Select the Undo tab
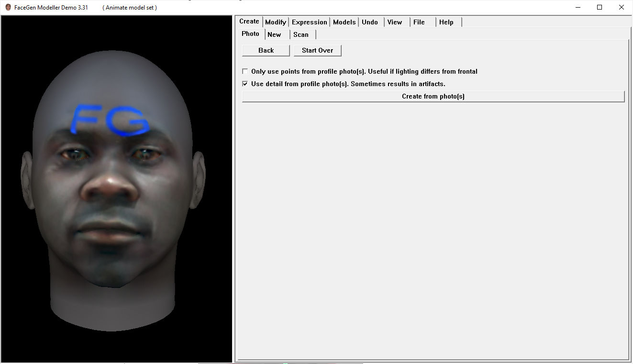Viewport: 633px width, 364px height. click(370, 22)
